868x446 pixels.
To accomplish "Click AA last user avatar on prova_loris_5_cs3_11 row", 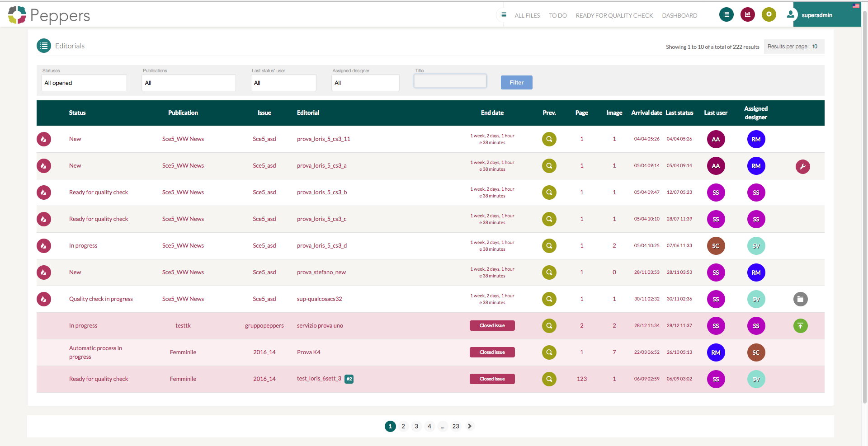I will pos(716,139).
